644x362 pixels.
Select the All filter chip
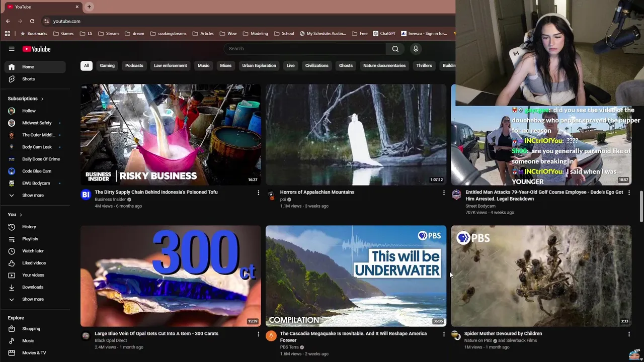coord(87,65)
